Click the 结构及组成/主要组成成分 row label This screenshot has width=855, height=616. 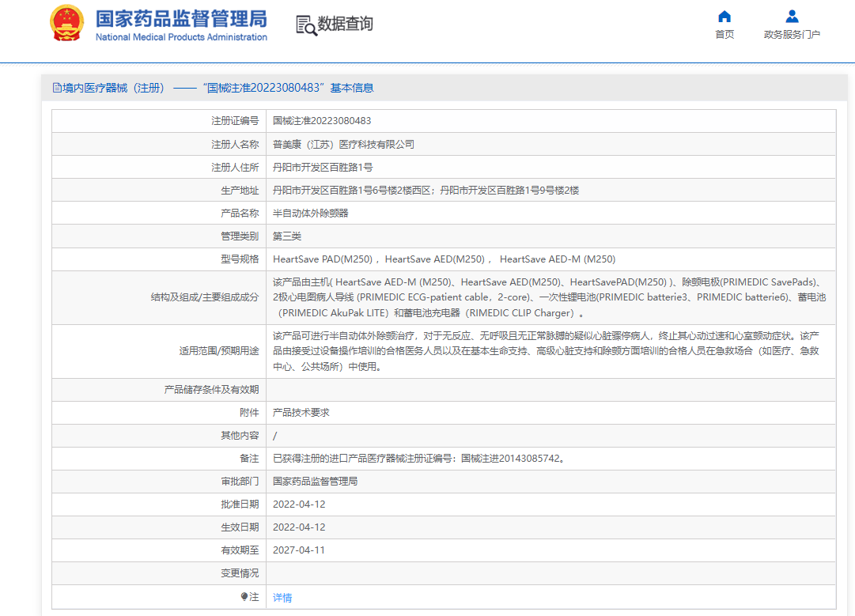(x=205, y=297)
